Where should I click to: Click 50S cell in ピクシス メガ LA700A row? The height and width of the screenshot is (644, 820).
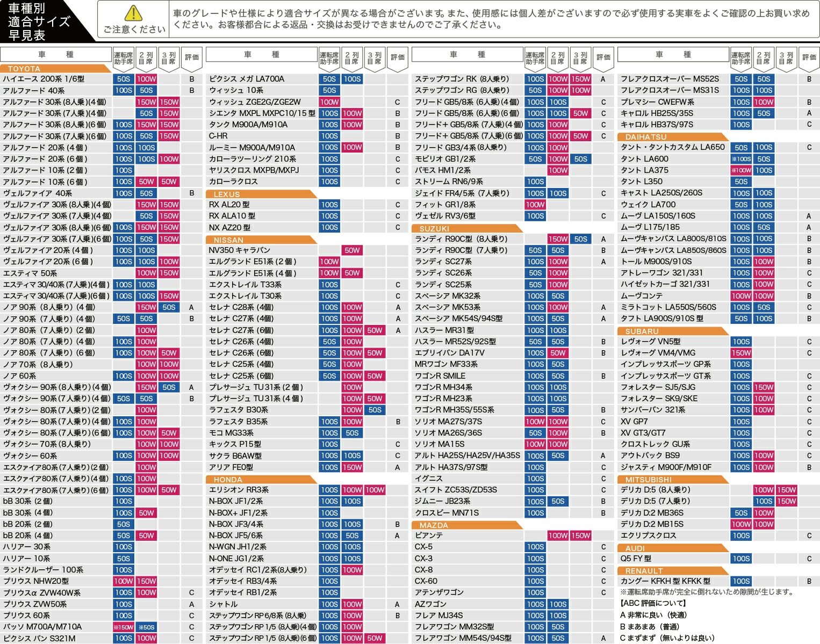[329, 79]
